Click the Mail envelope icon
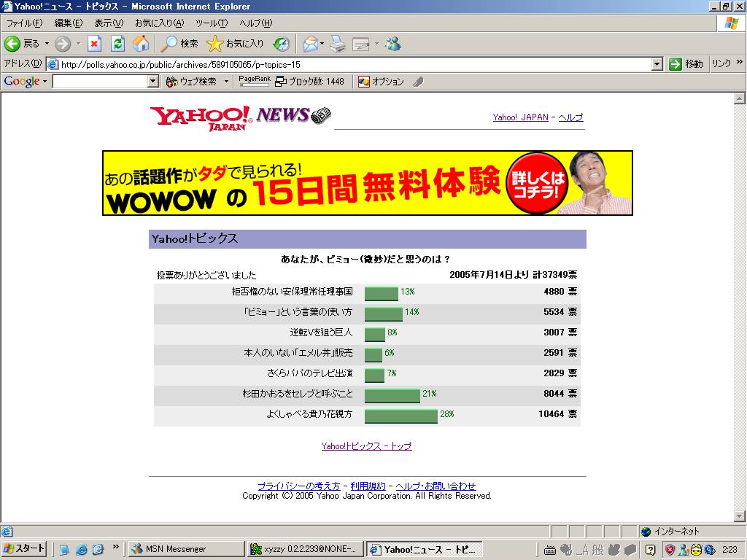The width and height of the screenshot is (747, 560). (311, 44)
